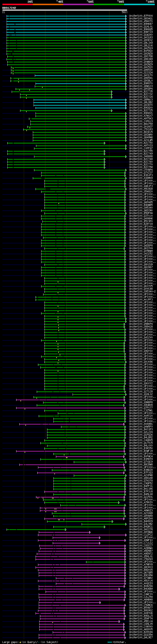Pick UniRef100_Q961A8 entry
Screen dimensions: 157x644
coord(141,478)
